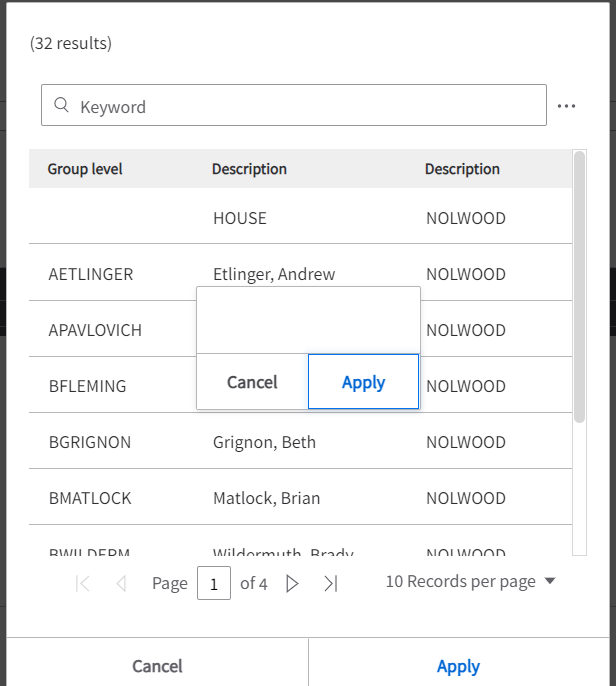Viewport: 616px width, 686px height.
Task: Click the bottom Apply button
Action: (x=458, y=666)
